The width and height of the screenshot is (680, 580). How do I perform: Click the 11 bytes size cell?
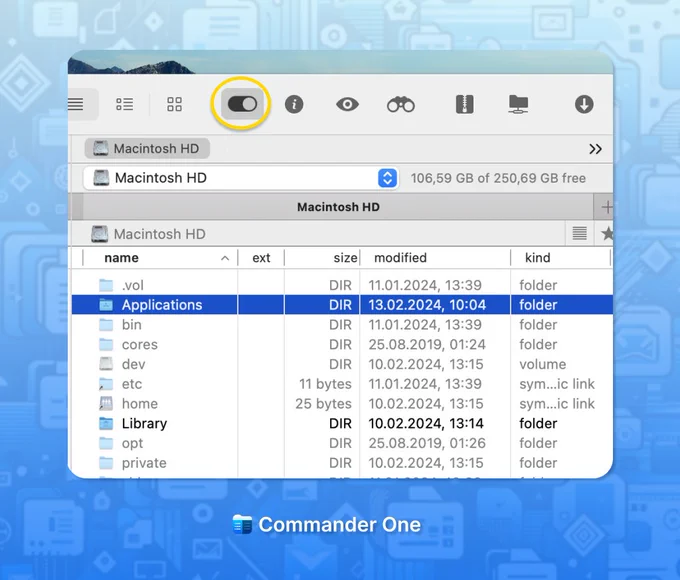coord(325,384)
